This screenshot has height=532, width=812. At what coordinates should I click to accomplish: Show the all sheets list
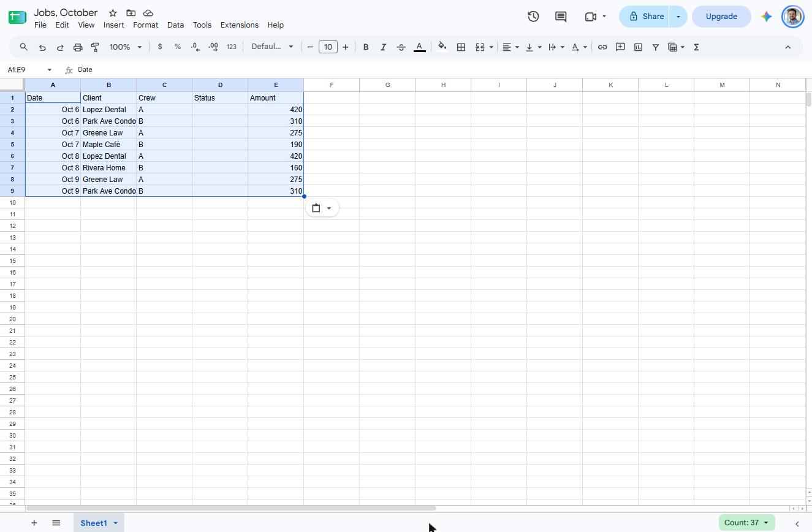point(56,523)
